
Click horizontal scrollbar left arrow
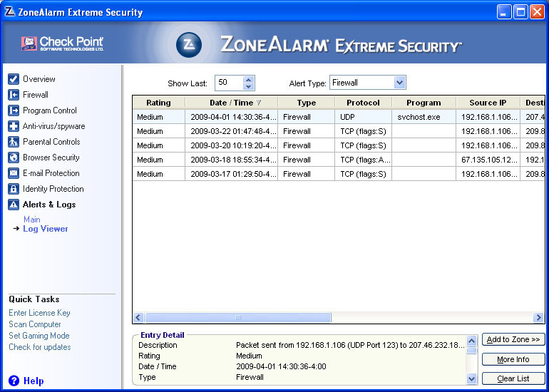[138, 318]
